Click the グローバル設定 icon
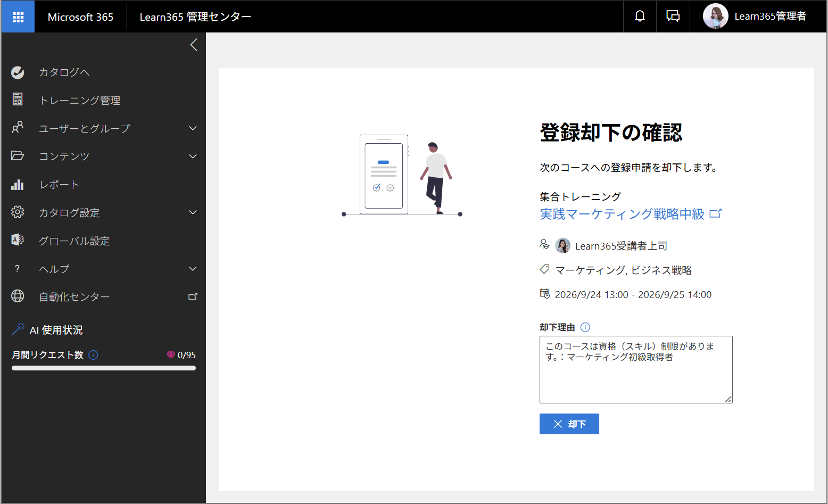The image size is (828, 504). point(18,240)
